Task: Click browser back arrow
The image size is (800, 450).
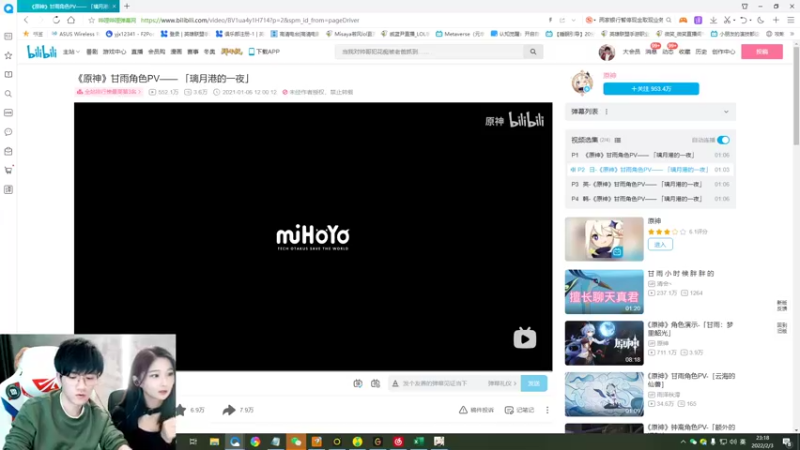Action: coord(26,20)
